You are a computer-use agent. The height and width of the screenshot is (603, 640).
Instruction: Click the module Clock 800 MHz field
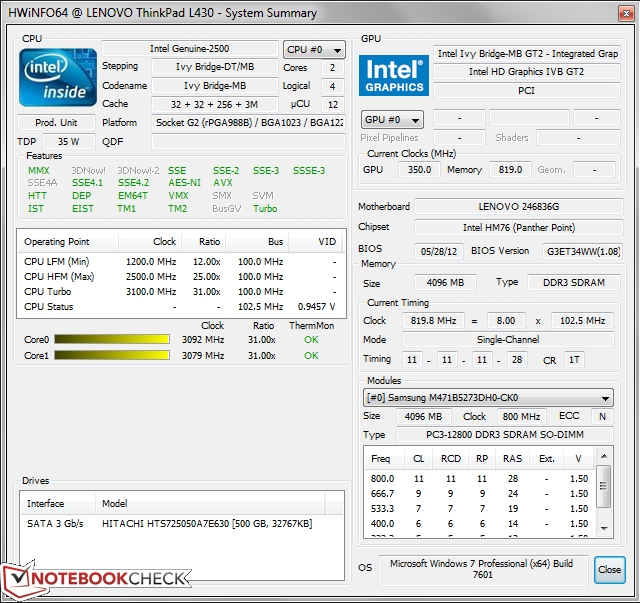(521, 416)
